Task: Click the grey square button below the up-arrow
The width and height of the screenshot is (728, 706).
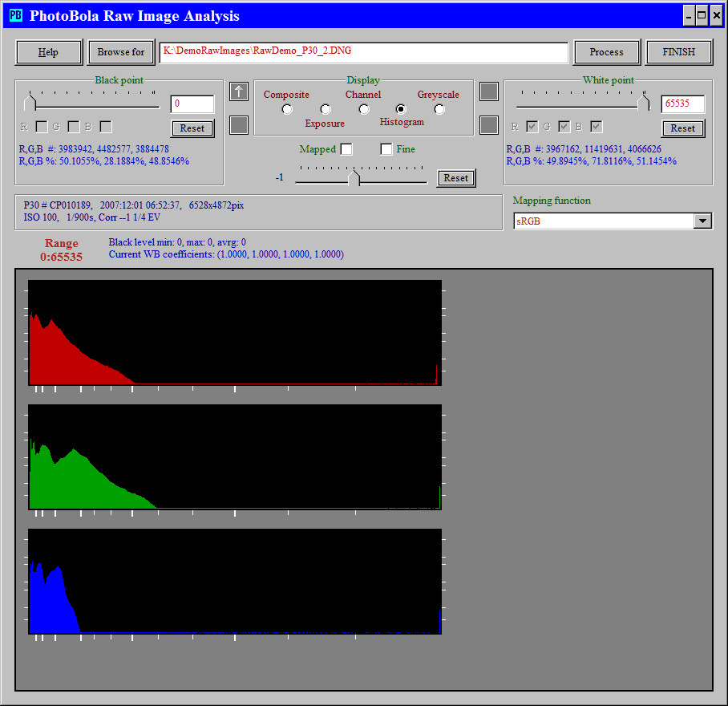Action: point(239,125)
